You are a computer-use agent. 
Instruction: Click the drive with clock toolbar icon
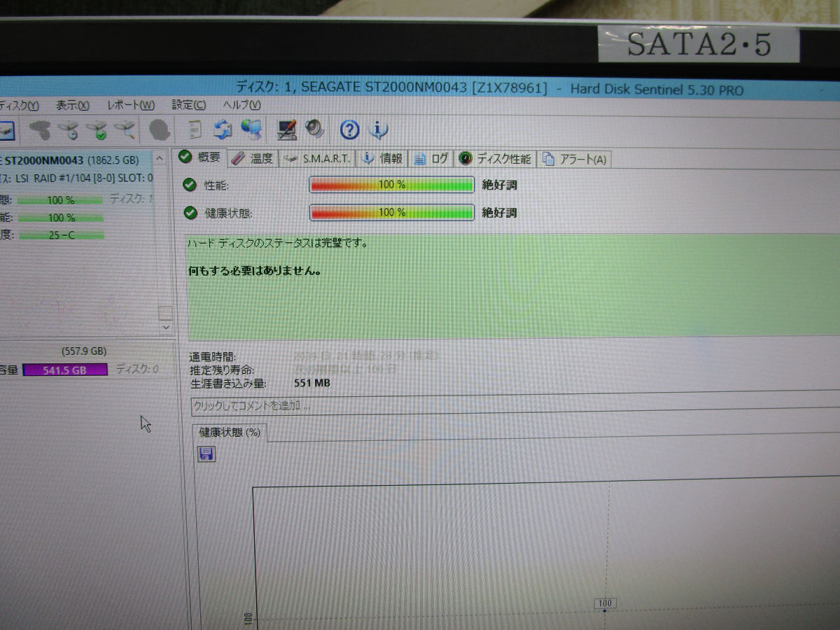point(68,130)
